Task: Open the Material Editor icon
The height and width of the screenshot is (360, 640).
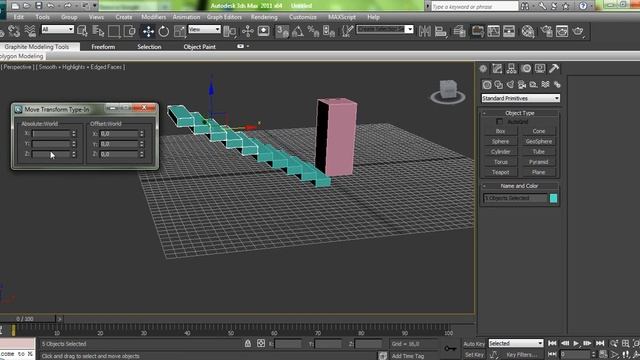Action: point(528,31)
